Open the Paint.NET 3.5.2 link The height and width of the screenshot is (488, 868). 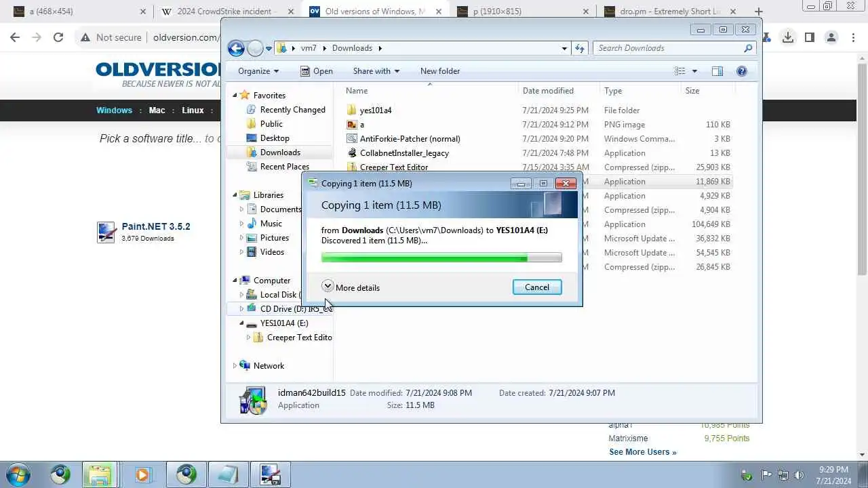156,226
